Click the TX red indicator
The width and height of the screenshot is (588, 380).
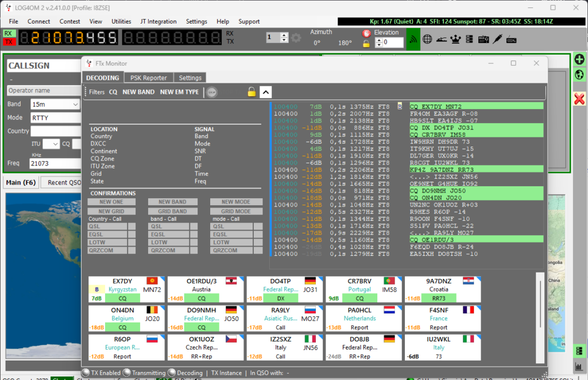(9, 42)
